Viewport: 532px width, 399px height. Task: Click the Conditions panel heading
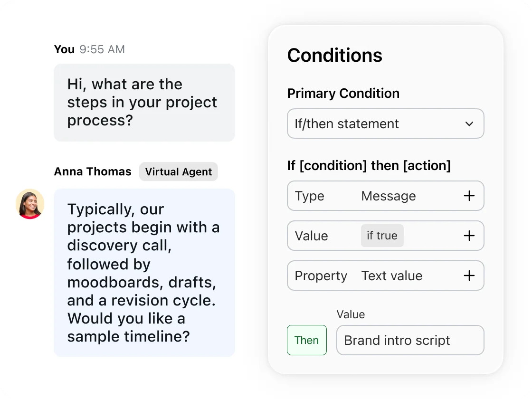coord(334,55)
